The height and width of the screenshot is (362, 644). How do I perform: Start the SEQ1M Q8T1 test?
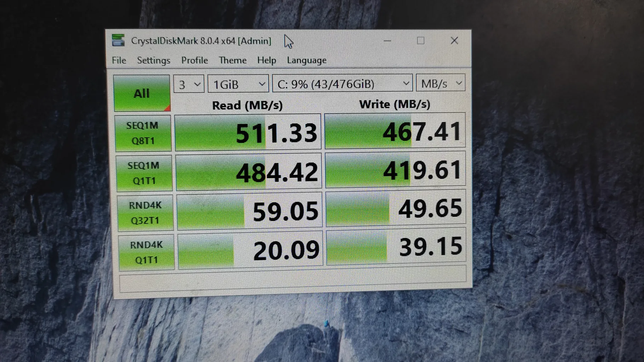pyautogui.click(x=143, y=133)
